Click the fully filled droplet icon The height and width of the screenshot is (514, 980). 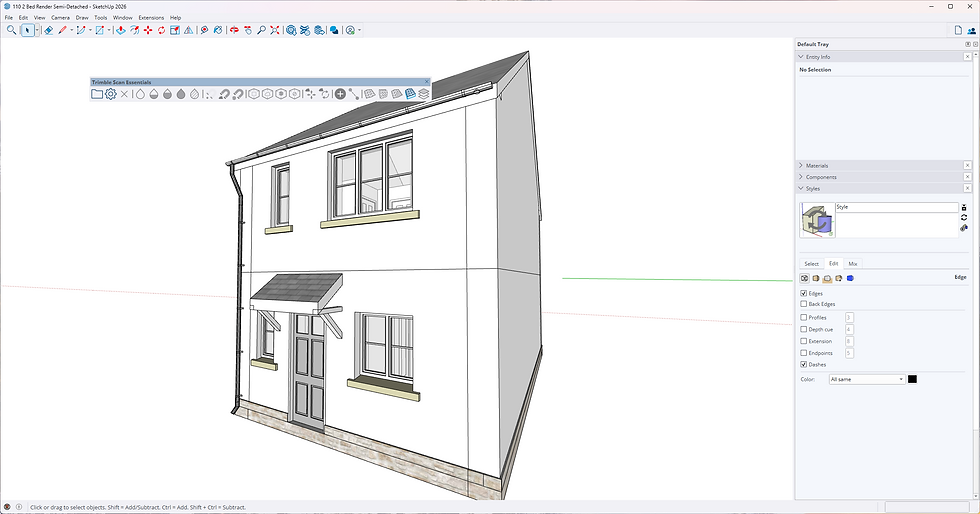(181, 94)
